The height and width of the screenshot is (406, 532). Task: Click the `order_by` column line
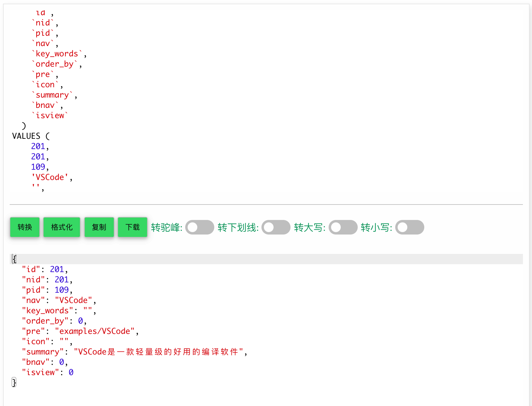pyautogui.click(x=57, y=64)
